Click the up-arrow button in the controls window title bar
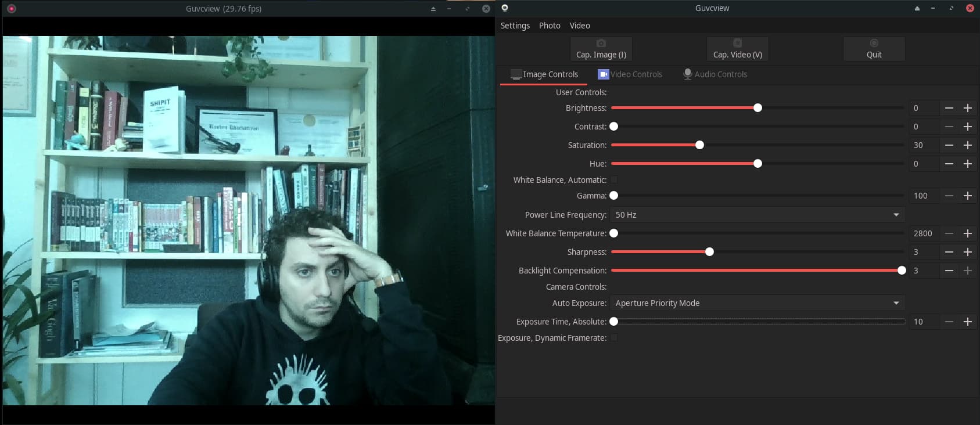Screen dimensions: 980x425 917,8
